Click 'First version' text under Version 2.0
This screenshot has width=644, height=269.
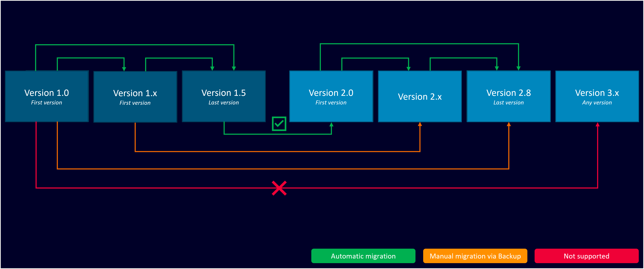point(331,103)
